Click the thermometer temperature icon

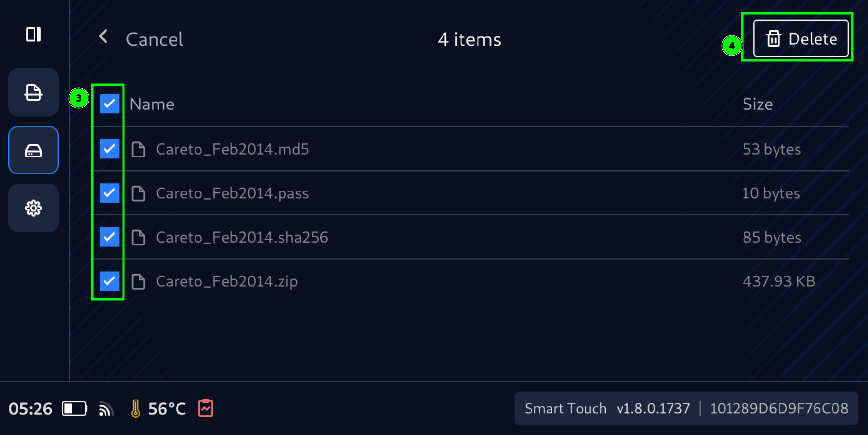(x=136, y=409)
